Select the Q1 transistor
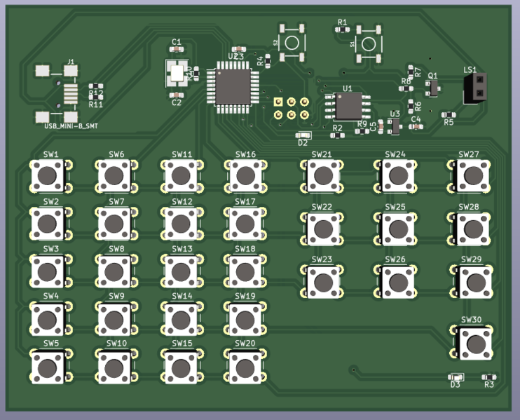Viewport: 520px width, 420px height. [432, 87]
